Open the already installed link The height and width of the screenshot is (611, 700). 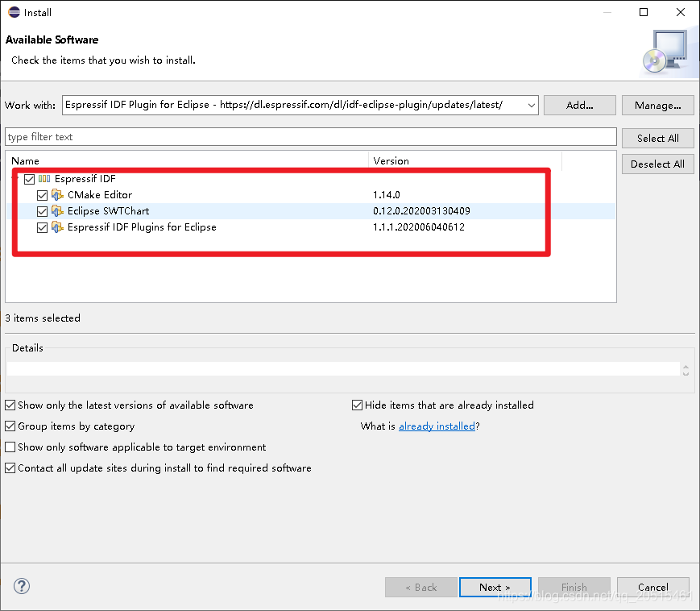pyautogui.click(x=437, y=426)
